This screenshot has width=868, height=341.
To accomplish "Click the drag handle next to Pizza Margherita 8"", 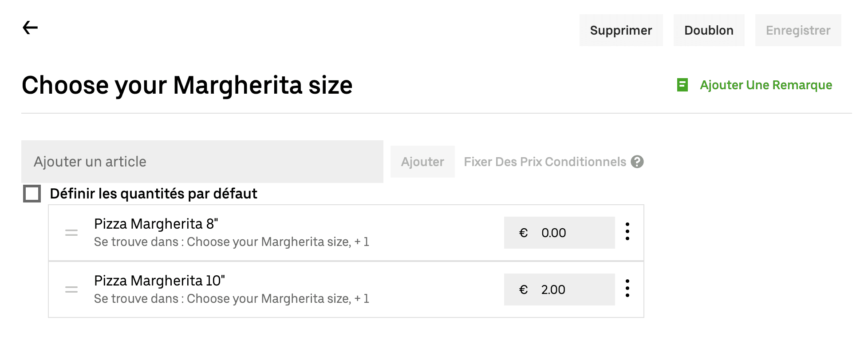I will [71, 232].
